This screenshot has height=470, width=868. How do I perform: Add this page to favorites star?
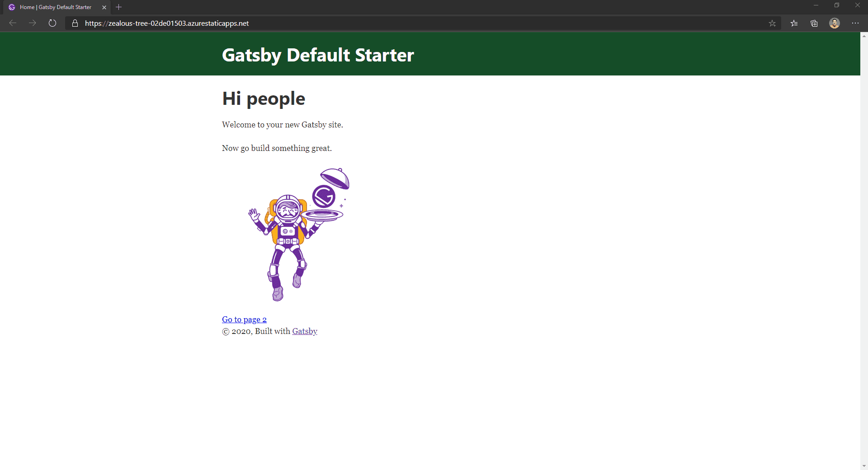tap(772, 23)
